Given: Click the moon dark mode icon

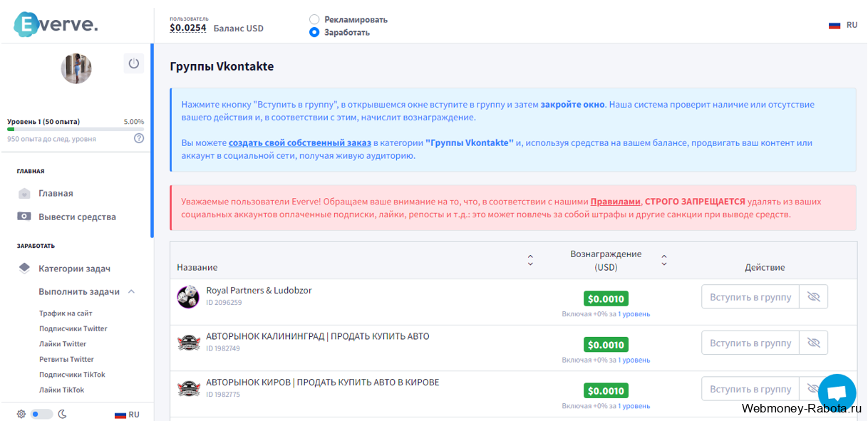Looking at the screenshot, I should (62, 414).
